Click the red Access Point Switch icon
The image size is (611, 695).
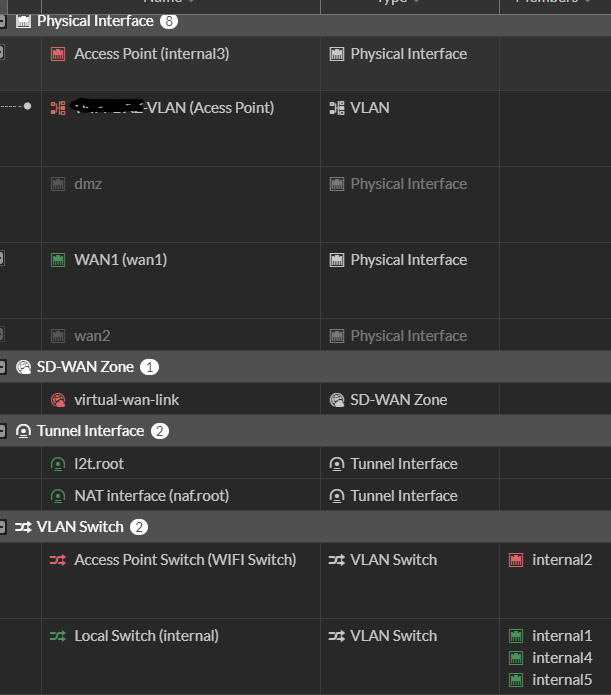(x=58, y=560)
